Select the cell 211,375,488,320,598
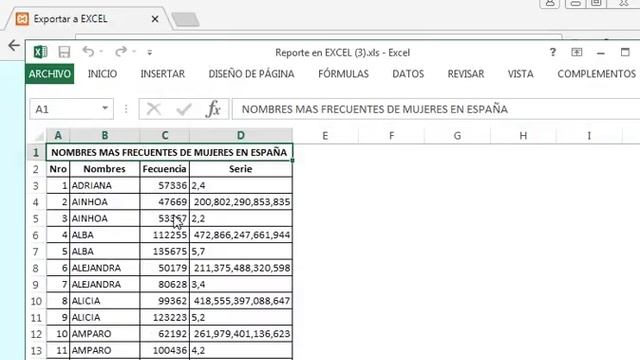Viewport: 640px width, 360px height. (x=241, y=268)
